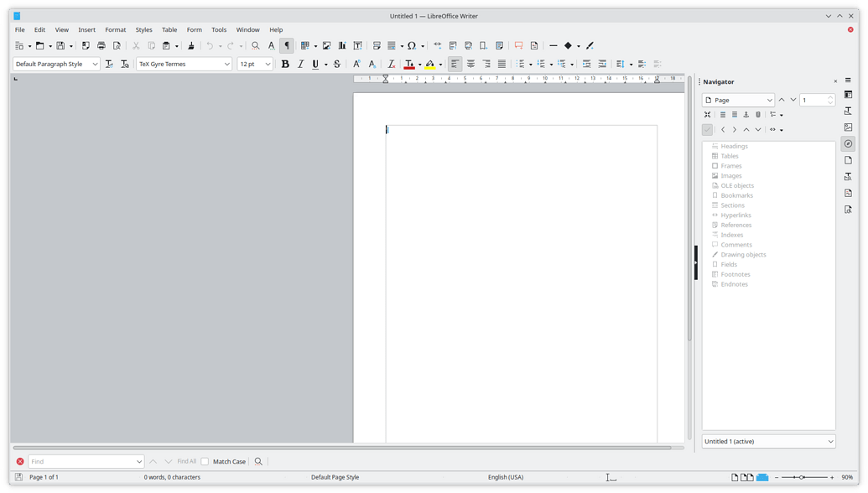Open the Format menu

[116, 30]
